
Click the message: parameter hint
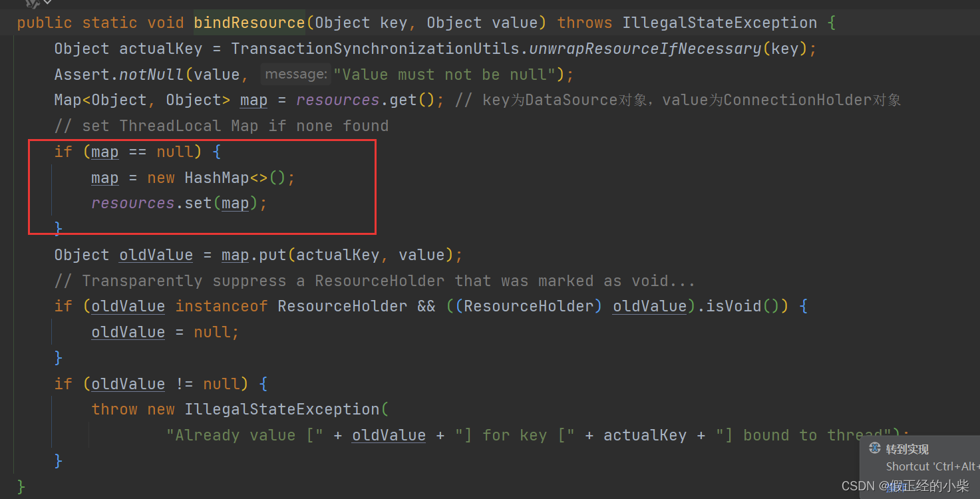click(296, 74)
